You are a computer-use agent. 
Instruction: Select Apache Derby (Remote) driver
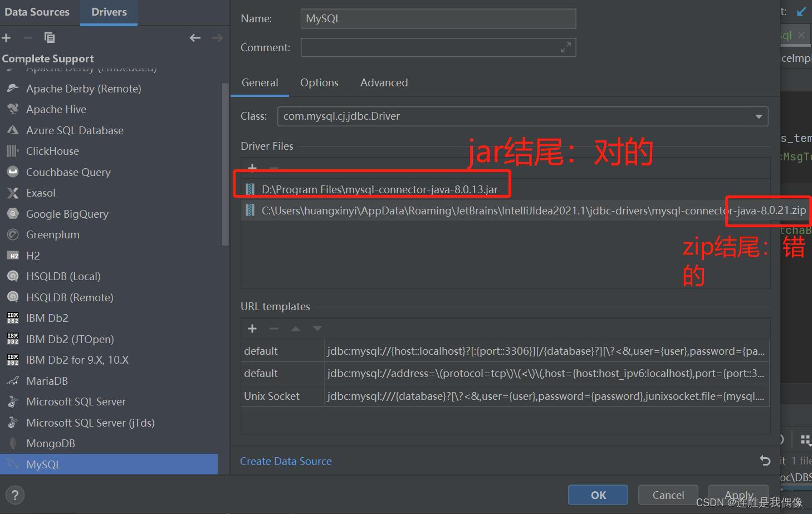(x=109, y=89)
